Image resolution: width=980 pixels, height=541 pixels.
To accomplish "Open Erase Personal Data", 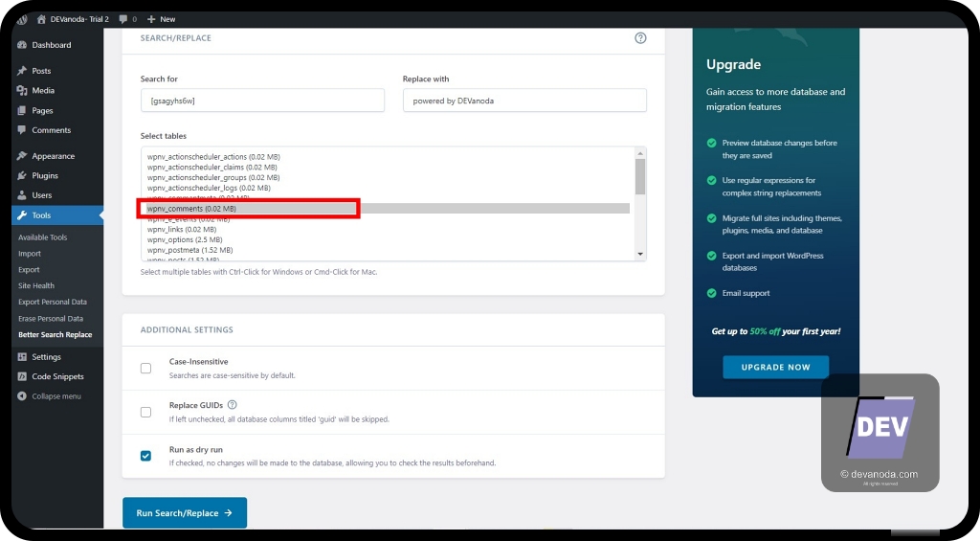I will tap(51, 318).
